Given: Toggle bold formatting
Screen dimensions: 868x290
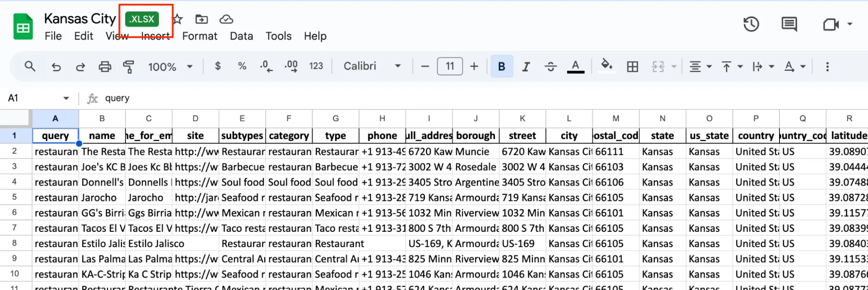Looking at the screenshot, I should [x=502, y=66].
